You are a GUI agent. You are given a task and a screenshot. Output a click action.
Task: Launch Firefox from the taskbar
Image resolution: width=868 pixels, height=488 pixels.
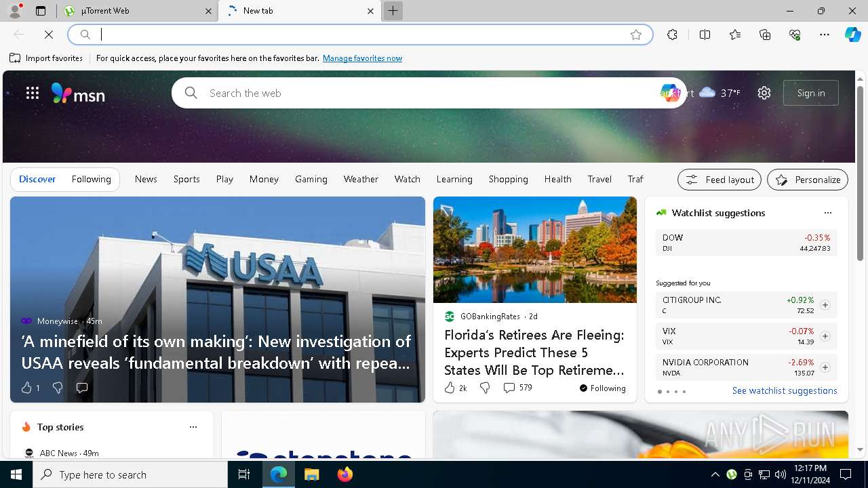(344, 474)
